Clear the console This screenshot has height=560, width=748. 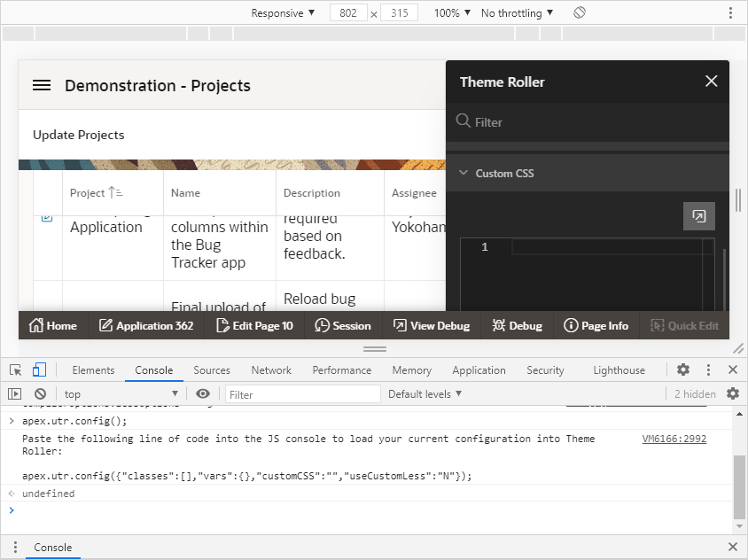tap(40, 394)
